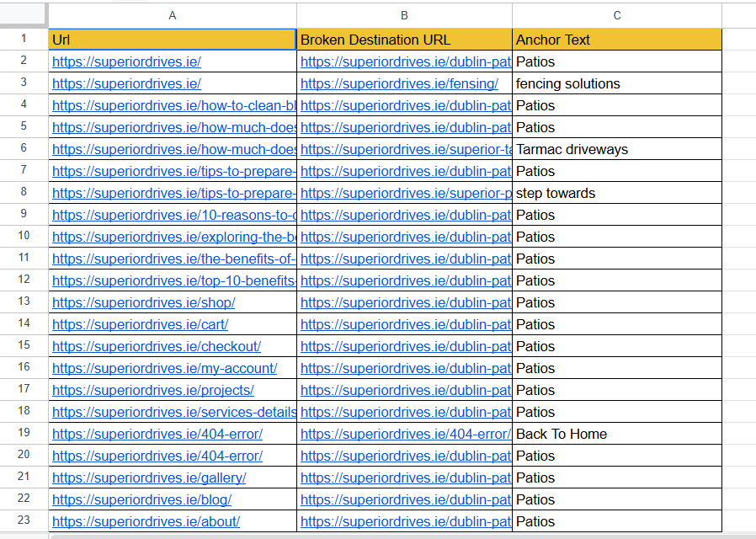This screenshot has width=756, height=539.
Task: Select the 'Tarmac driveways' anchor text cell
Action: (616, 149)
